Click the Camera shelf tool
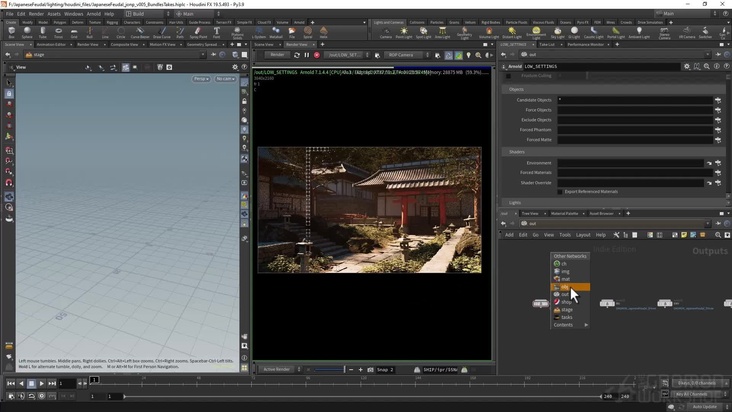This screenshot has width=732, height=412. (x=386, y=32)
